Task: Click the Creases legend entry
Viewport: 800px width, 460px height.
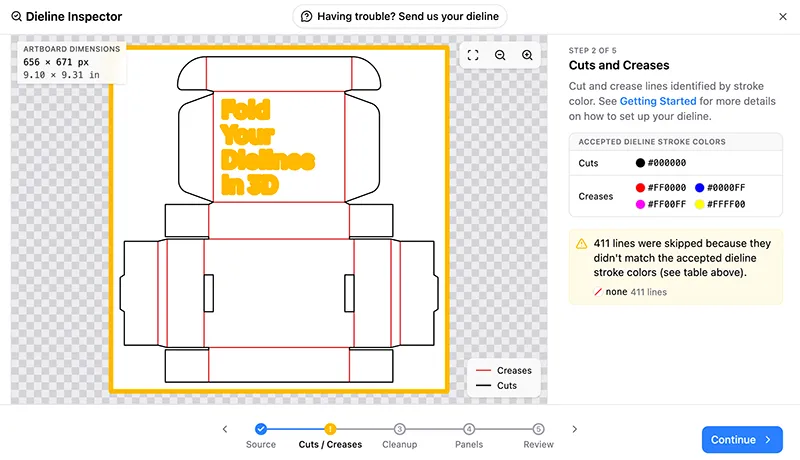Action: point(504,370)
